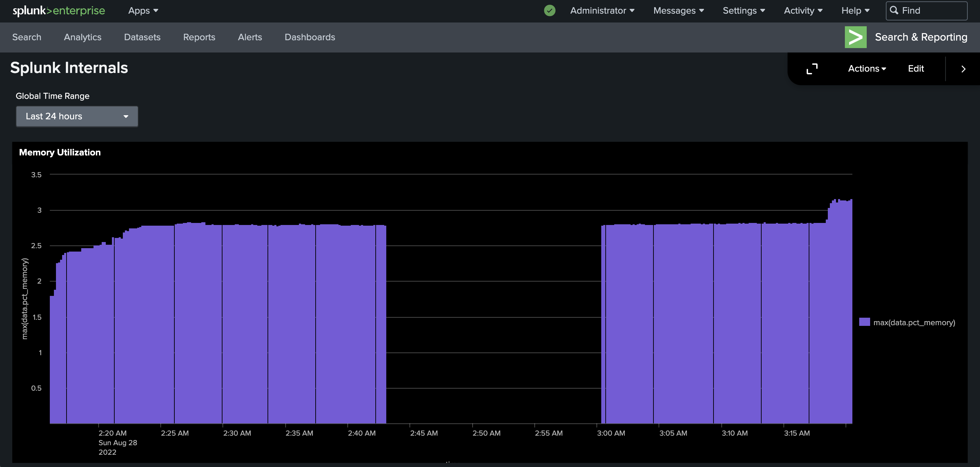The width and height of the screenshot is (980, 467).
Task: Open the Dashboards tab
Action: 310,37
